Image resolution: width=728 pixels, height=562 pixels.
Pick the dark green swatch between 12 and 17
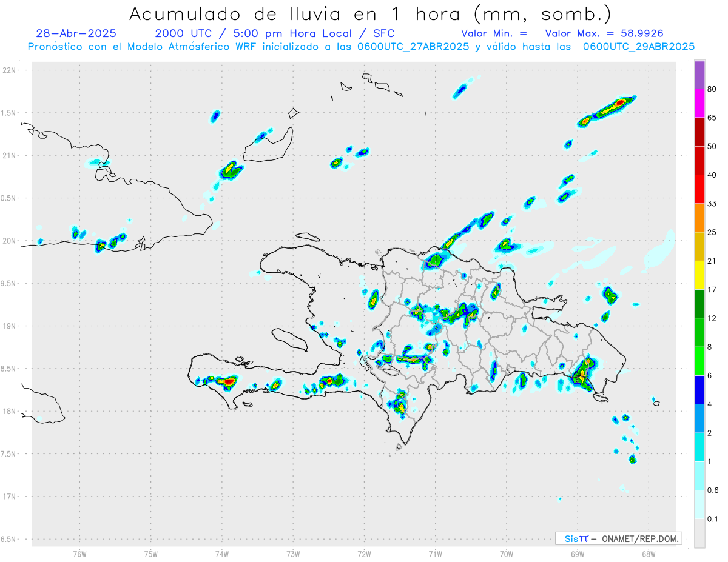[699, 304]
